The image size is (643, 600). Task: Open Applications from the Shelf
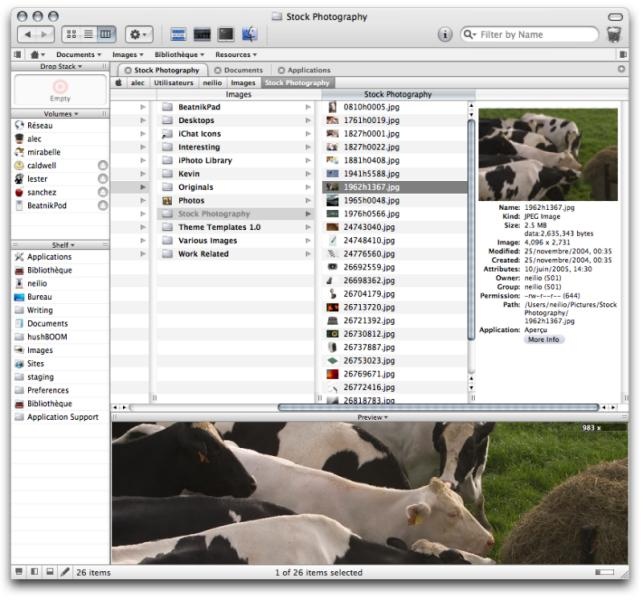coord(49,257)
